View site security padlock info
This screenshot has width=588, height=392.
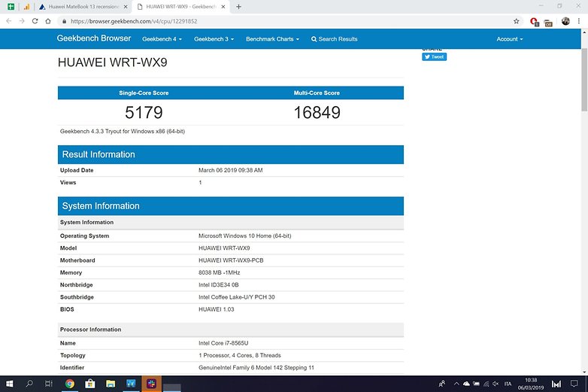[64, 21]
